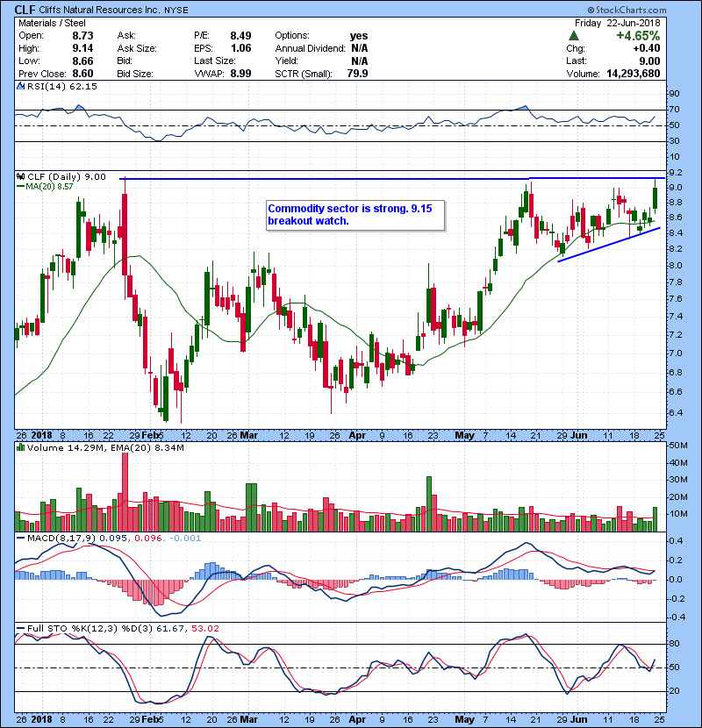Screen dimensions: 702x728
Task: Click the Volume 14.29M, EMA(20) label
Action: click(105, 447)
